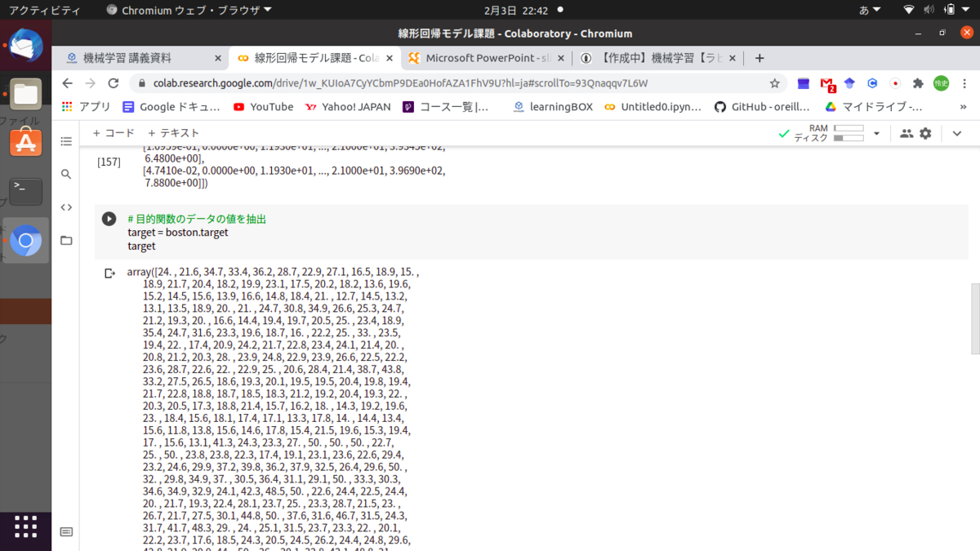Collapse the Colab header with chevron
Image resolution: width=980 pixels, height=551 pixels.
pyautogui.click(x=957, y=133)
